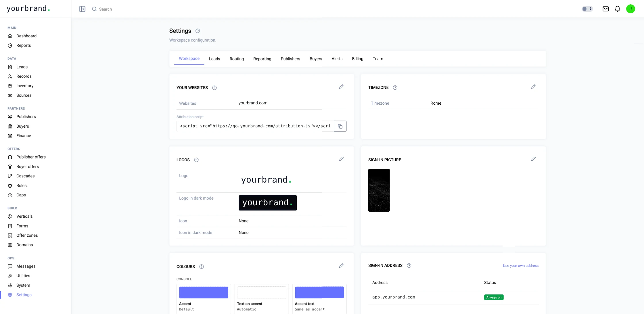Edit the Timezone section
644x314 pixels.
pyautogui.click(x=533, y=87)
